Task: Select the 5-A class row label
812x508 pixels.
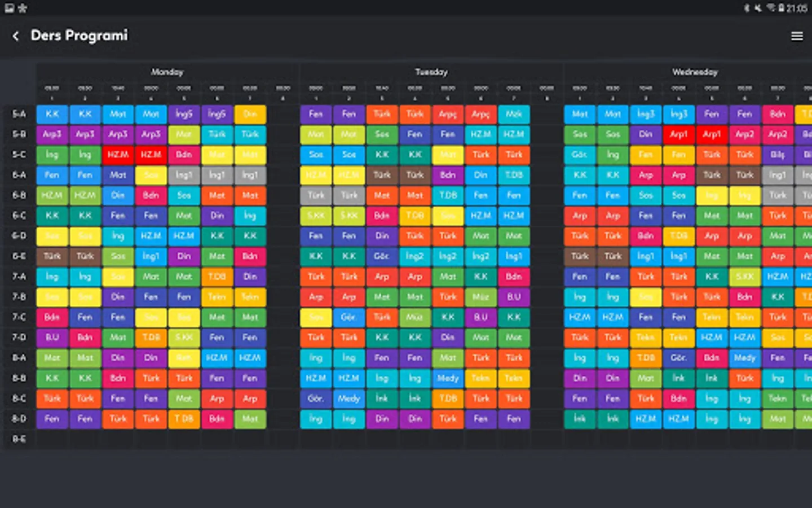Action: [19, 114]
